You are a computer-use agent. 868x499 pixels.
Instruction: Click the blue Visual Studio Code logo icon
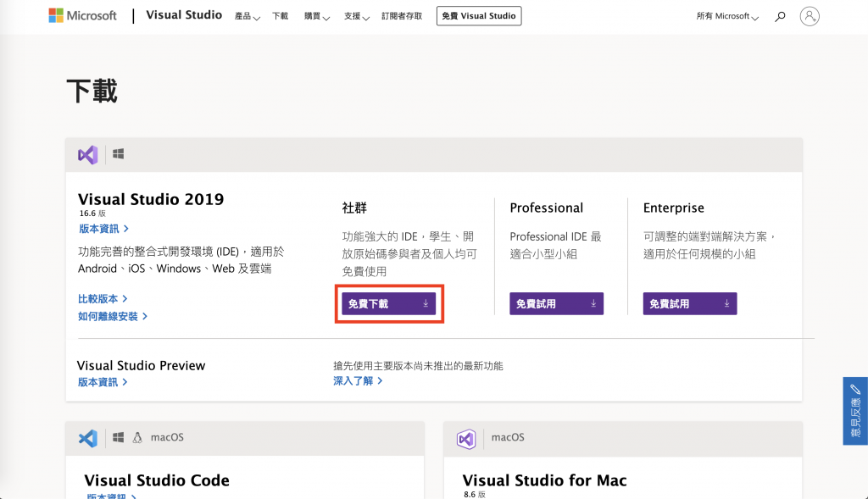click(x=88, y=438)
